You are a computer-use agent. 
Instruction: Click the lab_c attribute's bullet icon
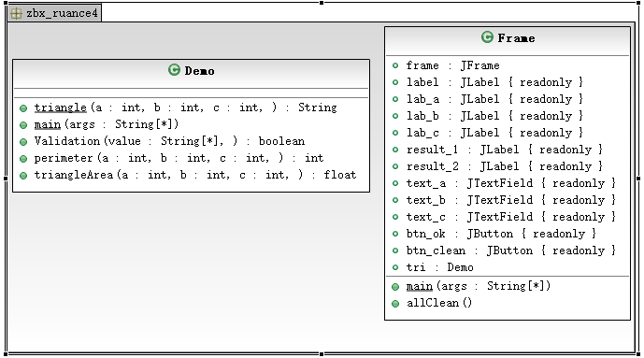coord(395,133)
